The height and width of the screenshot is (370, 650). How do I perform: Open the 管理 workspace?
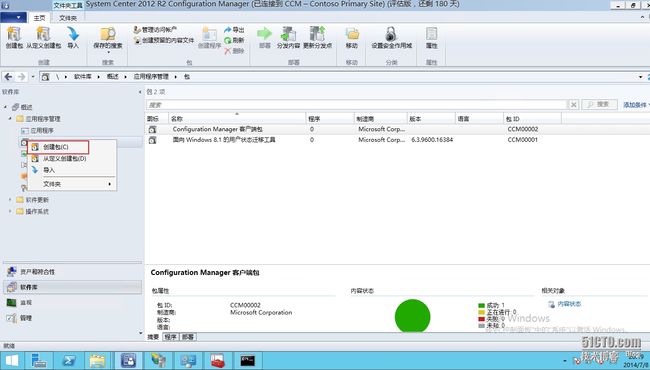click(73, 318)
